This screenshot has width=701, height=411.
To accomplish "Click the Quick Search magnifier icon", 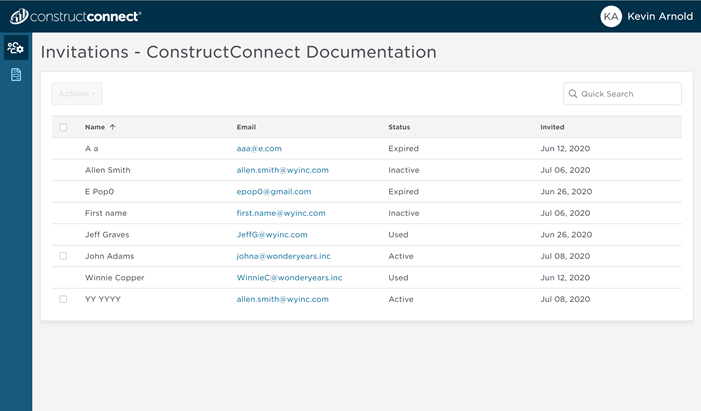I will point(573,93).
